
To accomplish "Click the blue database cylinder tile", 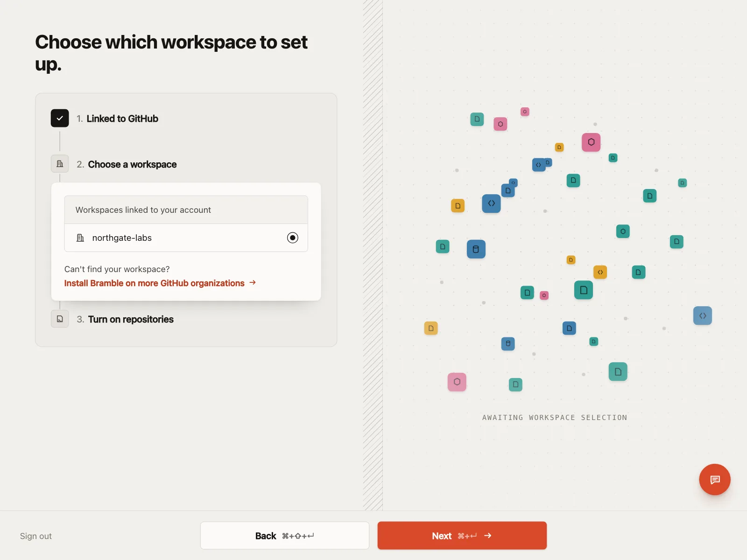I will pyautogui.click(x=476, y=249).
